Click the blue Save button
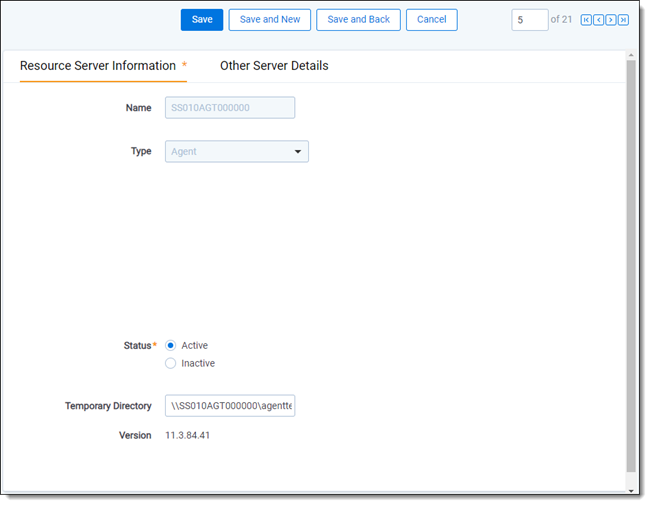The image size is (650, 505). (x=202, y=19)
